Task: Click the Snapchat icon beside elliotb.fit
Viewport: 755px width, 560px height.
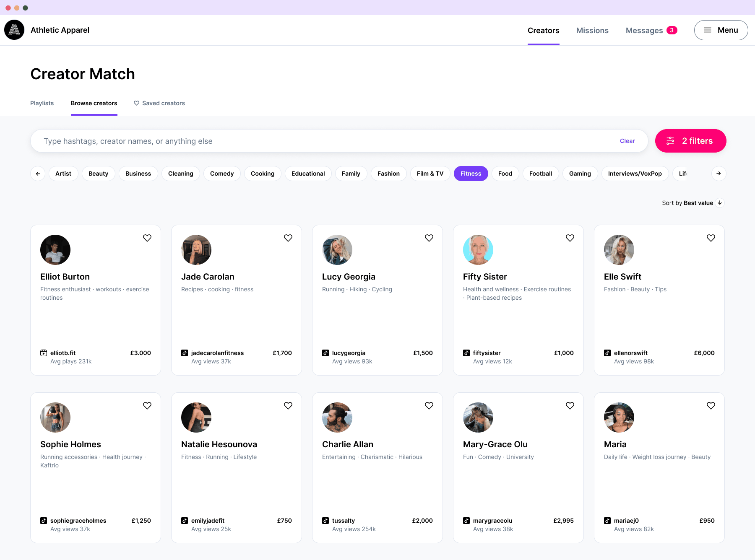Action: click(43, 353)
